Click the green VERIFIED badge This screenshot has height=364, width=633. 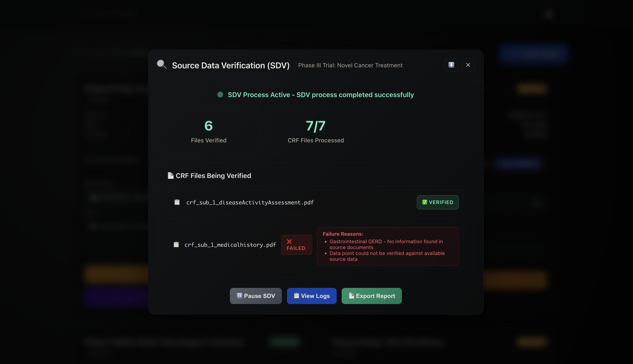click(438, 202)
